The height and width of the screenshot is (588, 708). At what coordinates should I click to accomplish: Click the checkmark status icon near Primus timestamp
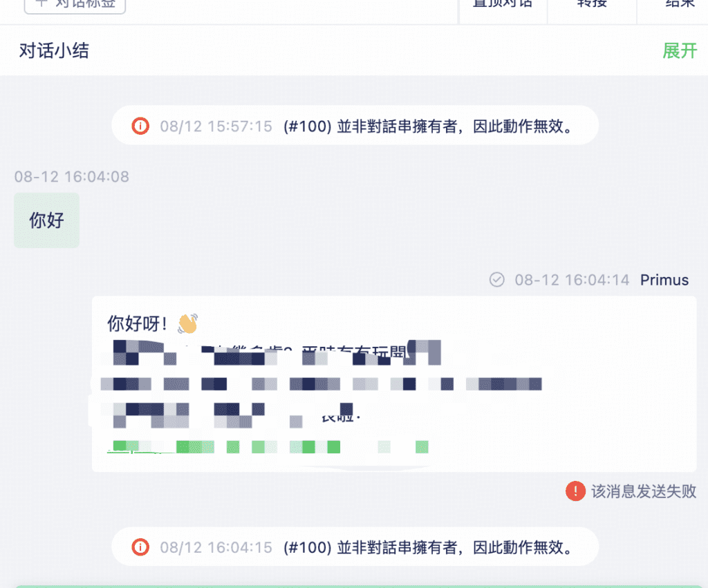496,280
